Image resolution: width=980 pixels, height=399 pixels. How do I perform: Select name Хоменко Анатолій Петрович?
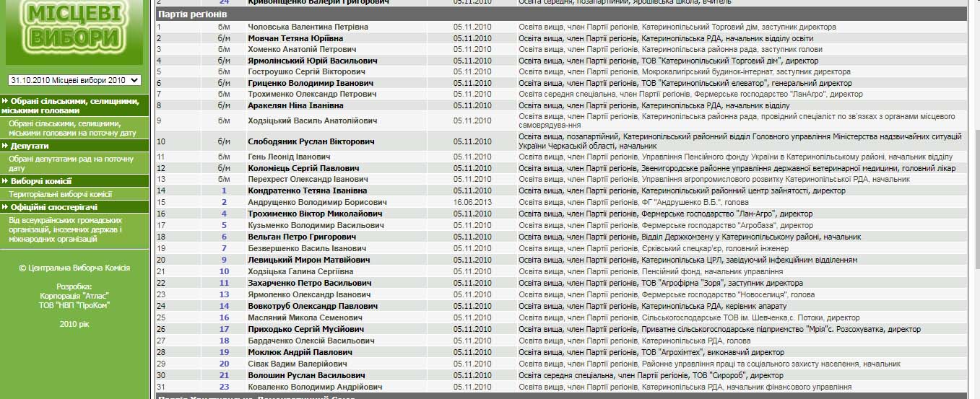point(302,49)
